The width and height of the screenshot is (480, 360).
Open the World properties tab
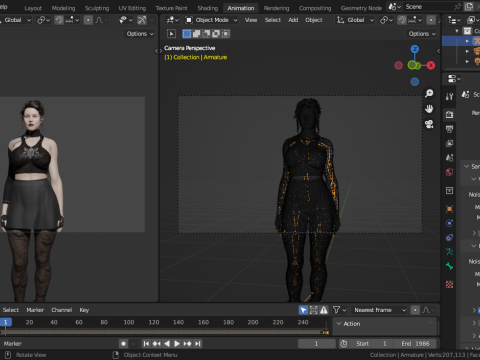pos(449,172)
